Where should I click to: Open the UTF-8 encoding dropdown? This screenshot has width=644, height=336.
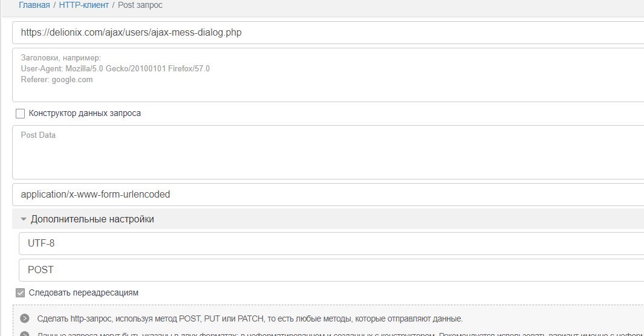331,244
